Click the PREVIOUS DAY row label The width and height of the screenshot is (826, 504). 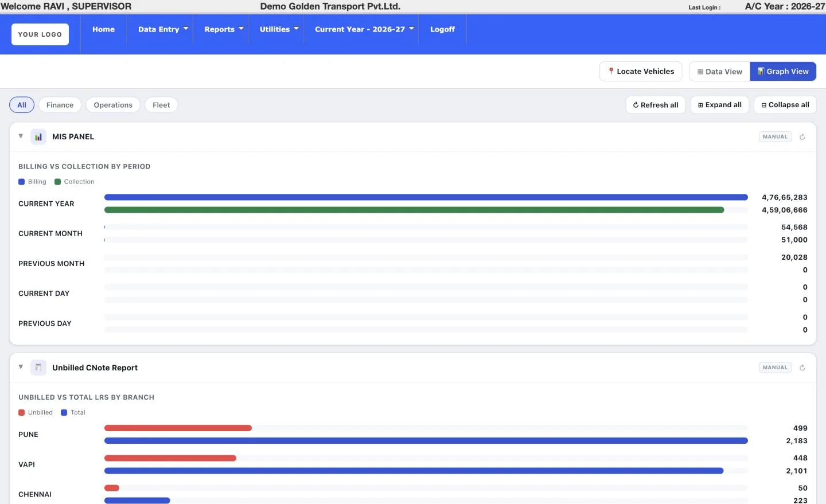click(x=45, y=324)
